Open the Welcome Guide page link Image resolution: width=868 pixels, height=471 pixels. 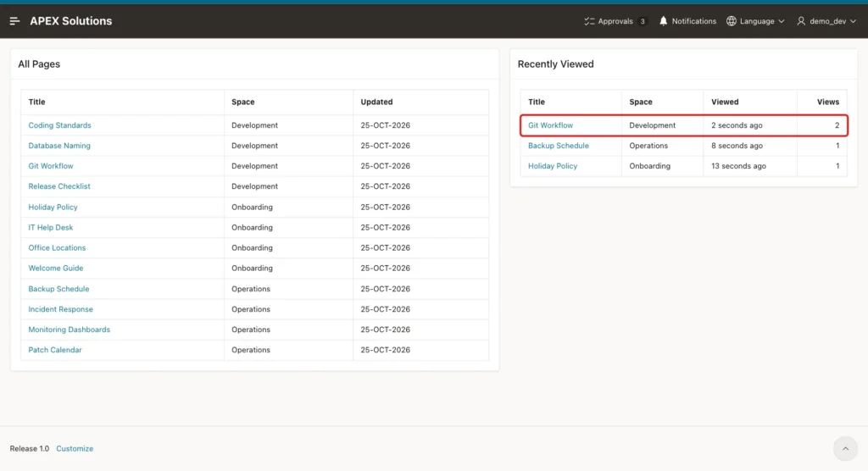click(x=55, y=269)
